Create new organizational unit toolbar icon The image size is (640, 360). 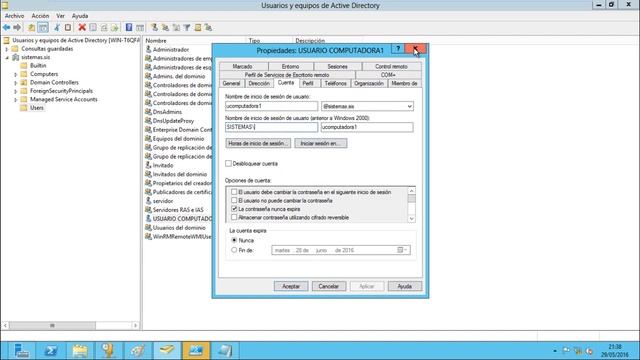click(176, 27)
